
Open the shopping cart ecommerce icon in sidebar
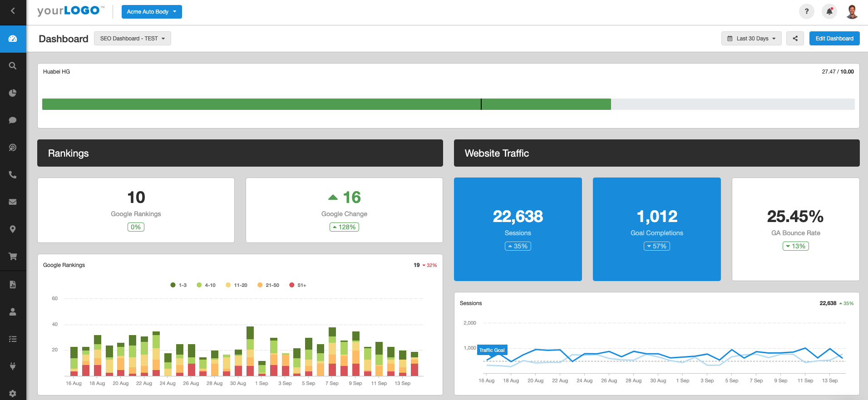coord(13,257)
